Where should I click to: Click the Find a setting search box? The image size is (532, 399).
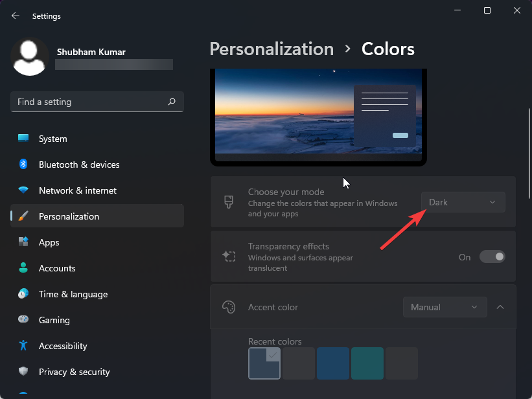97,102
